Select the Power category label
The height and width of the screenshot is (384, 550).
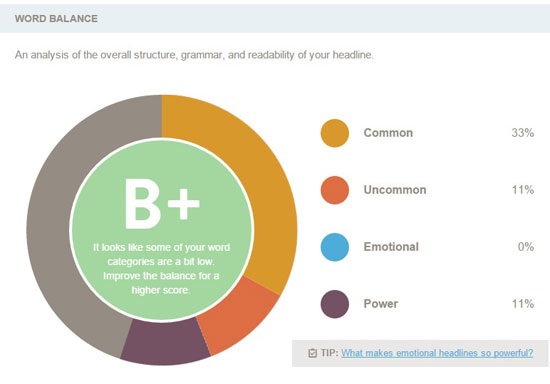click(x=381, y=304)
